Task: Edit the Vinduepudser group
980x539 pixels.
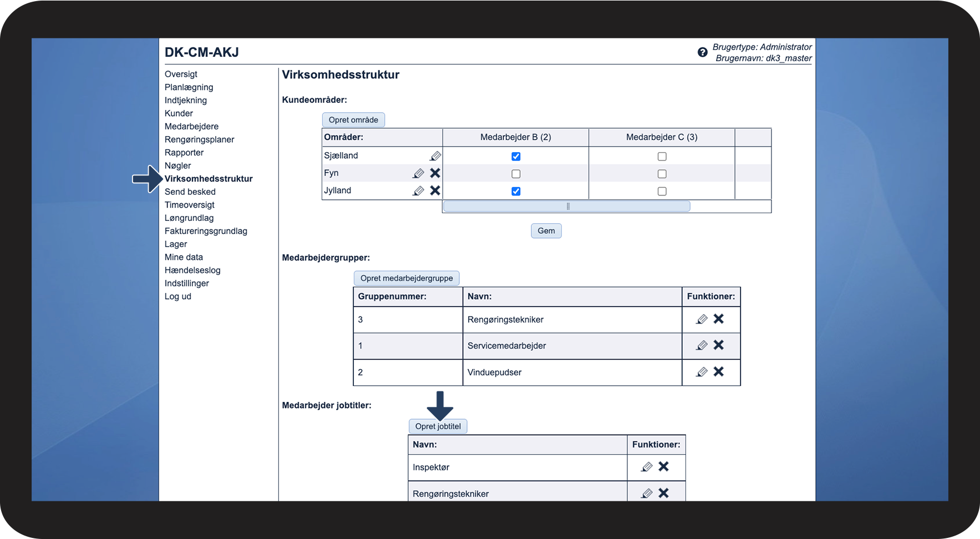Action: (x=702, y=372)
